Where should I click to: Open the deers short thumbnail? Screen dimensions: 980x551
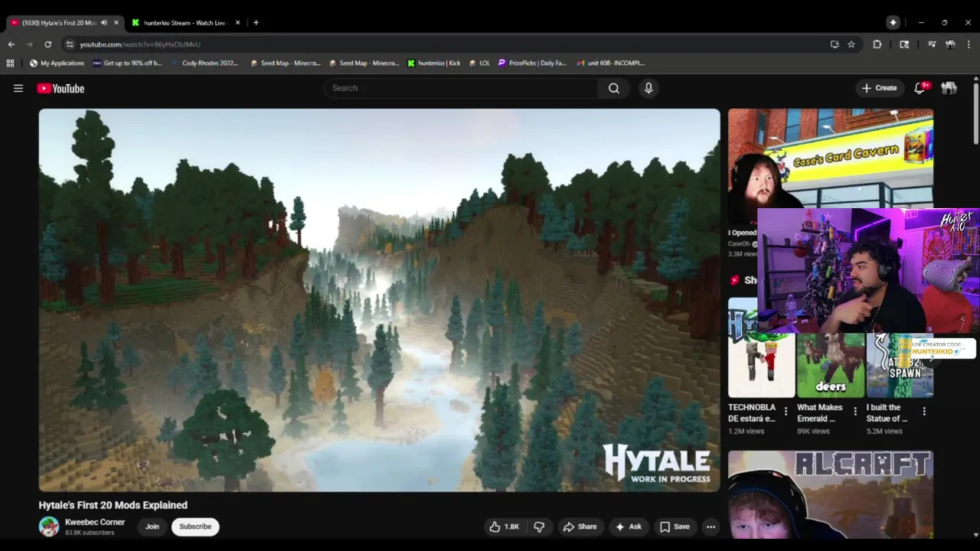831,364
